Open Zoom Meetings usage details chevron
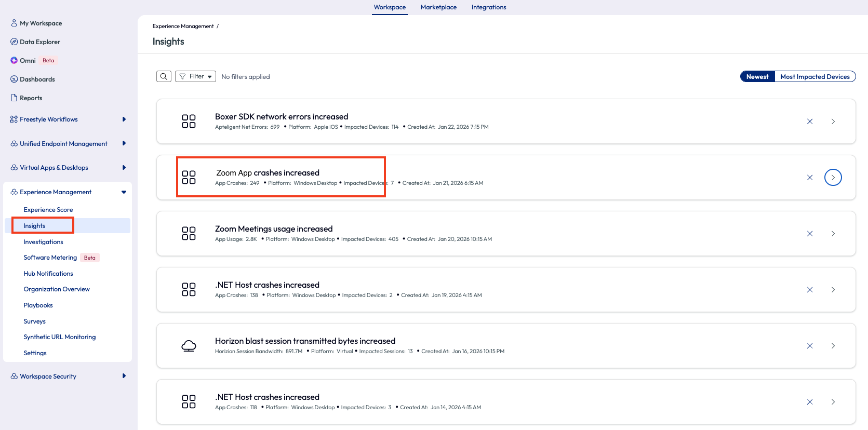The width and height of the screenshot is (868, 430). click(833, 233)
